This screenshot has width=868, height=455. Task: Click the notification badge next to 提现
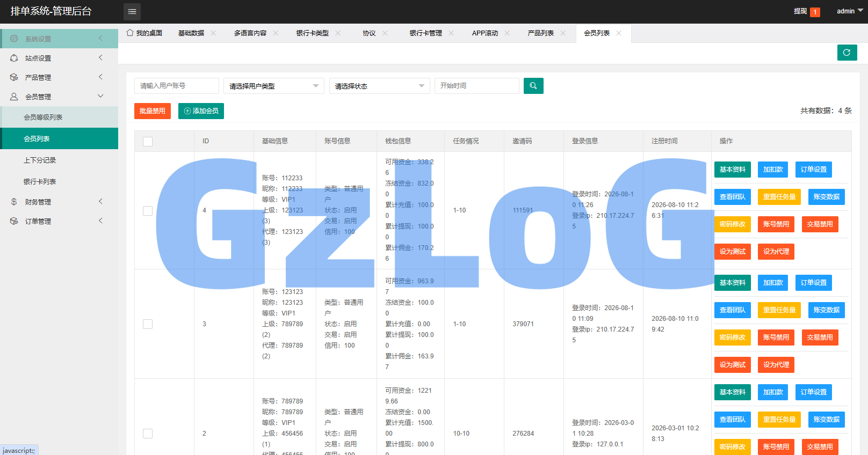tap(815, 12)
